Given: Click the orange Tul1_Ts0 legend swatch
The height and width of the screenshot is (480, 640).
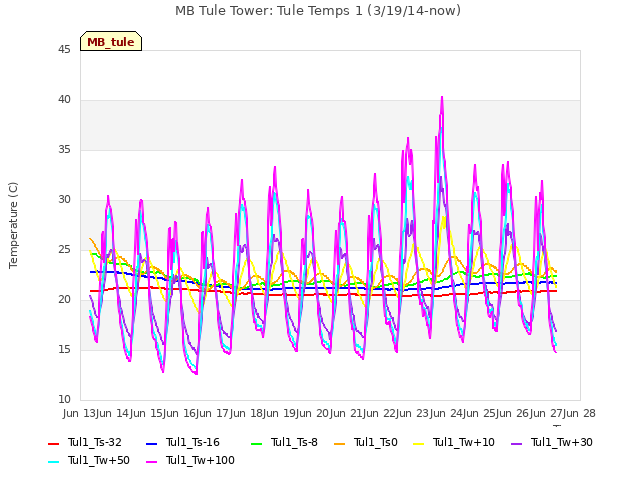Looking at the screenshot, I should tap(339, 443).
